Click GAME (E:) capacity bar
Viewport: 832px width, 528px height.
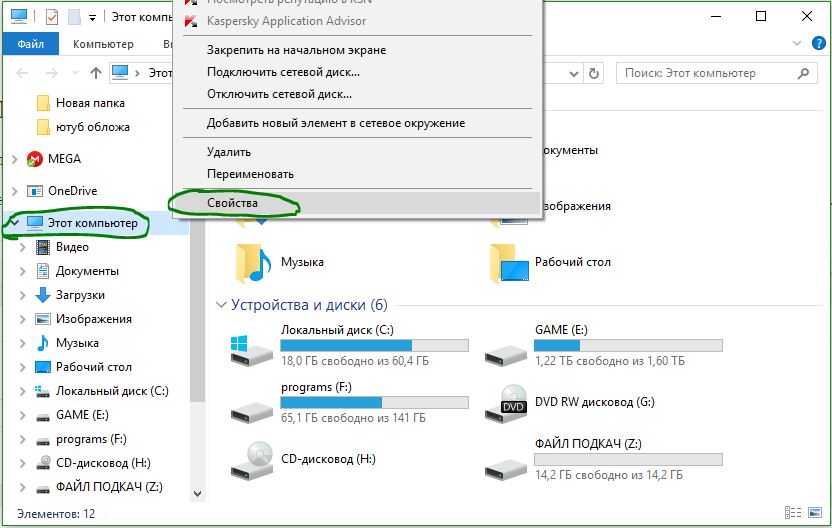point(628,346)
